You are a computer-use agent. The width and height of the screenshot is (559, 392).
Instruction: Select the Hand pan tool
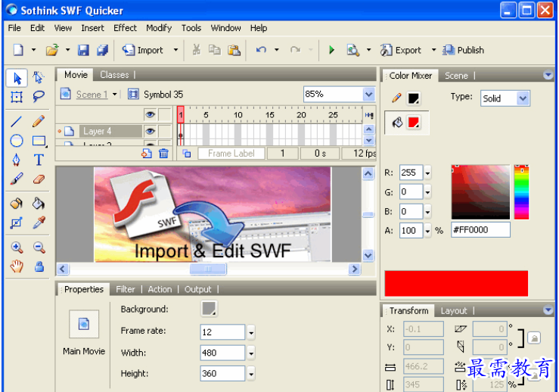click(x=17, y=266)
